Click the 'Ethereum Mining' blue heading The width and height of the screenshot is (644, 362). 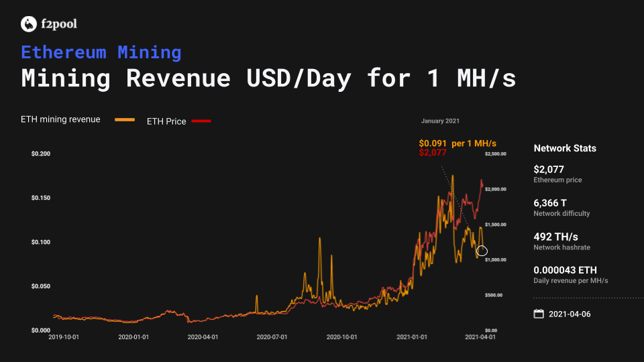[x=101, y=52]
